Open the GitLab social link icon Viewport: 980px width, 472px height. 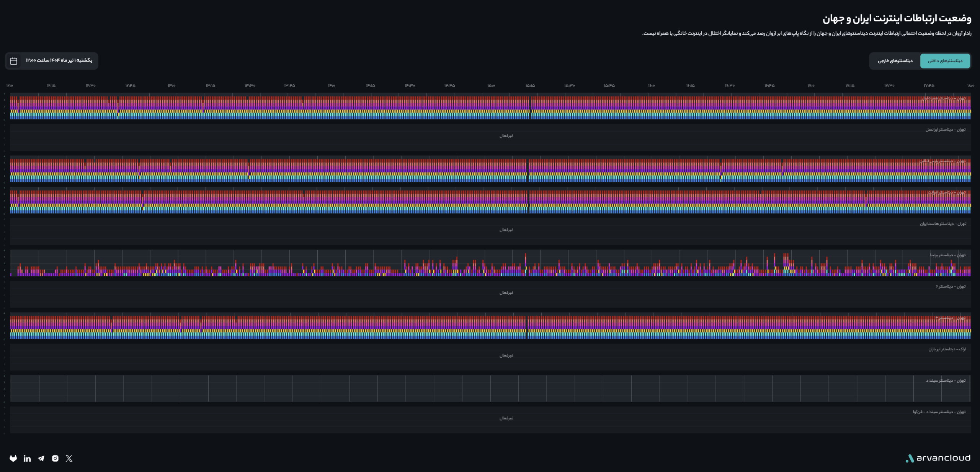tap(13, 458)
